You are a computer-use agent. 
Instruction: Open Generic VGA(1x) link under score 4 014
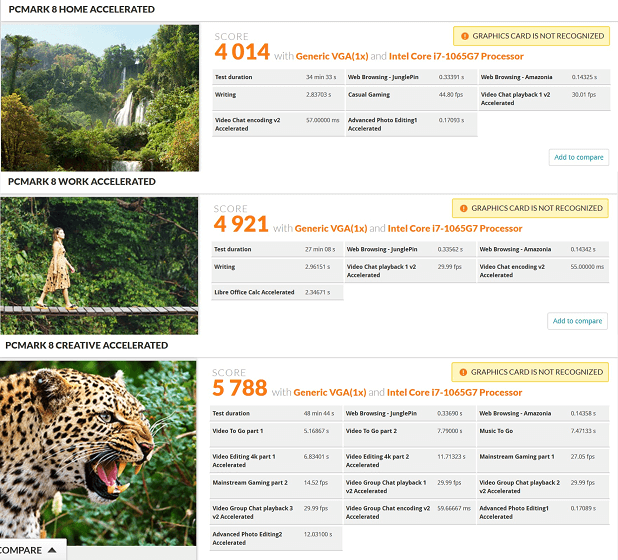pos(332,56)
